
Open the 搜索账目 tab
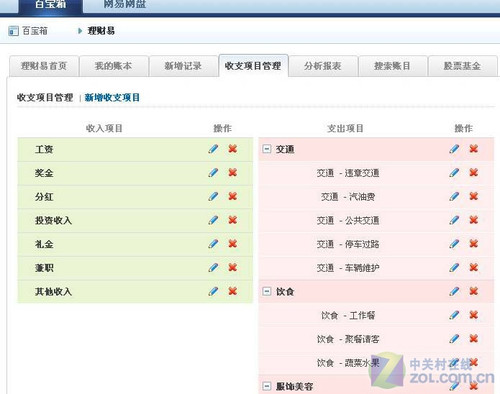pos(393,66)
